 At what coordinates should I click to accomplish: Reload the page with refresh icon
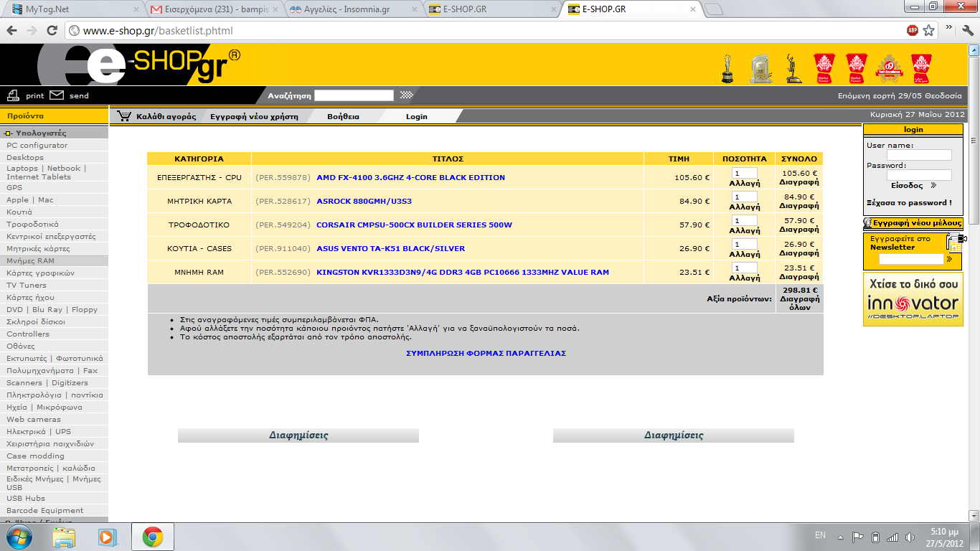coord(52,31)
